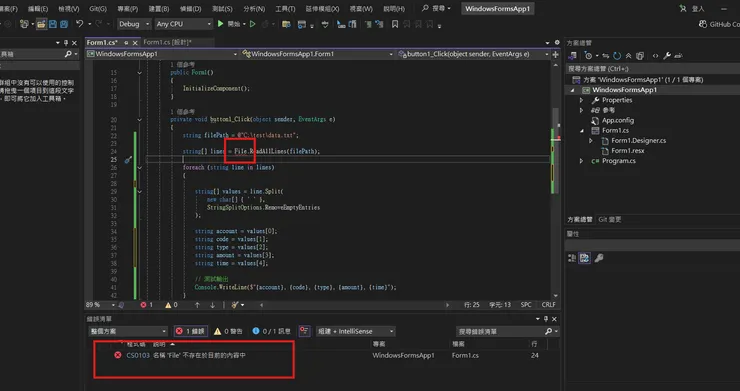
Task: Click the Start Without Debugging outline play icon
Action: (x=252, y=24)
